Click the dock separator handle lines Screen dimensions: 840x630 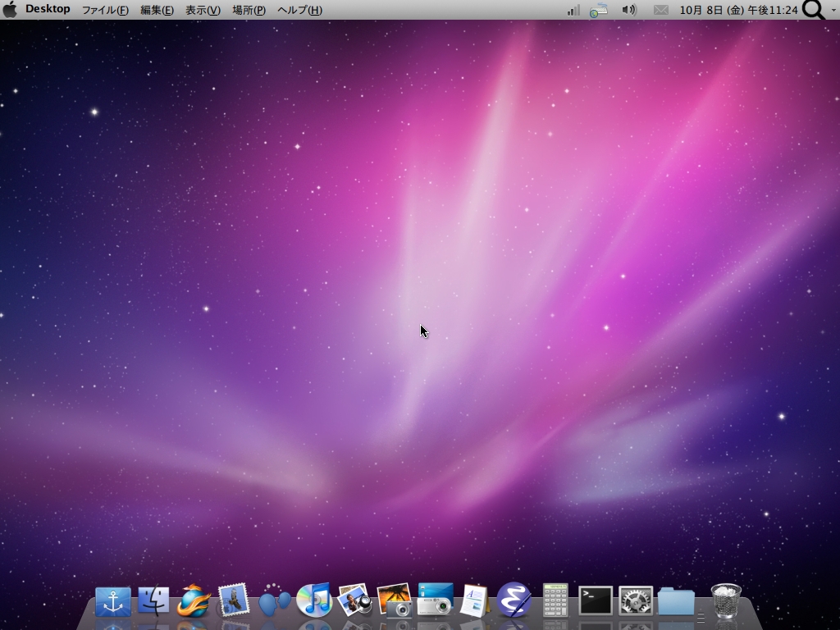pos(701,618)
